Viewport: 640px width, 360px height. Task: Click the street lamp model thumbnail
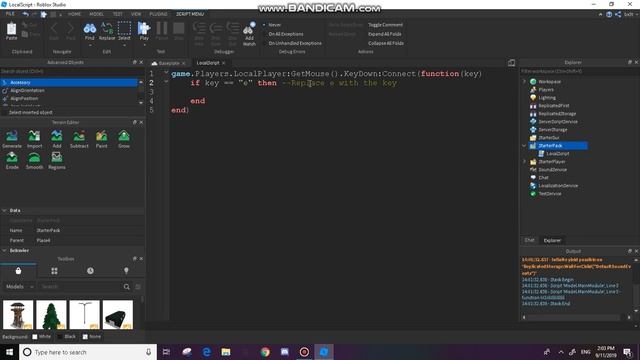pos(84,315)
